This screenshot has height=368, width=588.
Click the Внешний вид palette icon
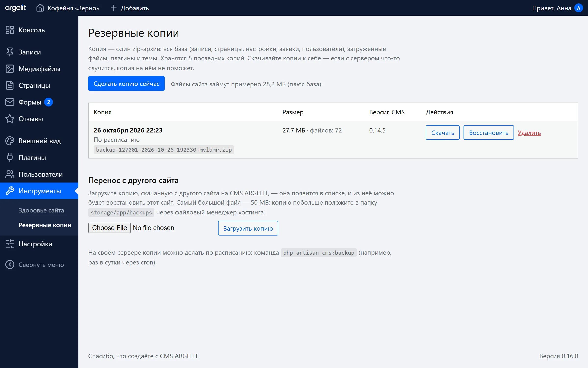(10, 141)
